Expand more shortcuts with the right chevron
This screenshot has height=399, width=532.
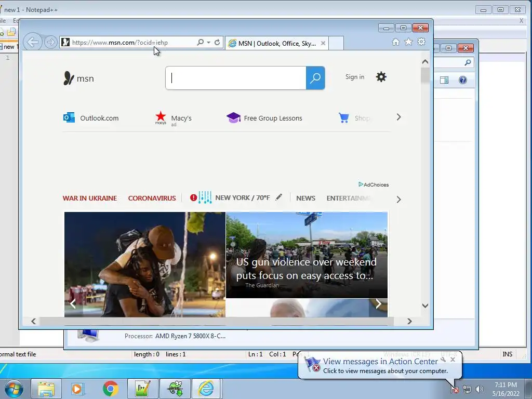pos(398,117)
